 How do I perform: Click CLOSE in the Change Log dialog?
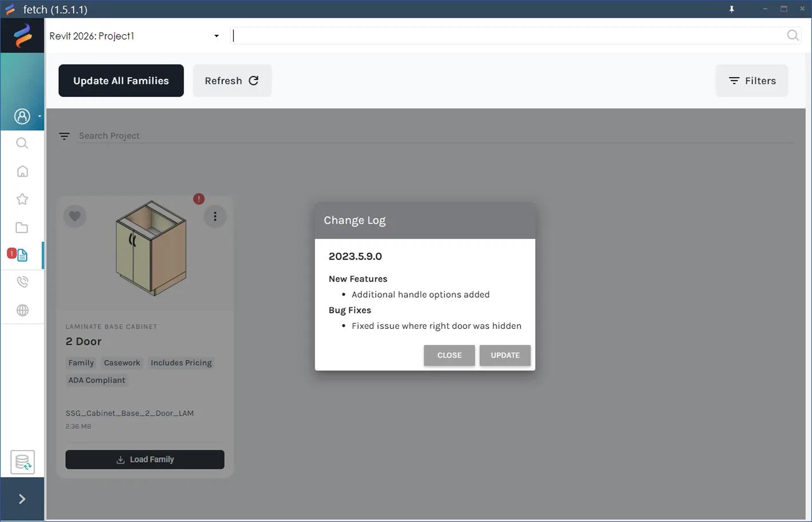click(449, 355)
